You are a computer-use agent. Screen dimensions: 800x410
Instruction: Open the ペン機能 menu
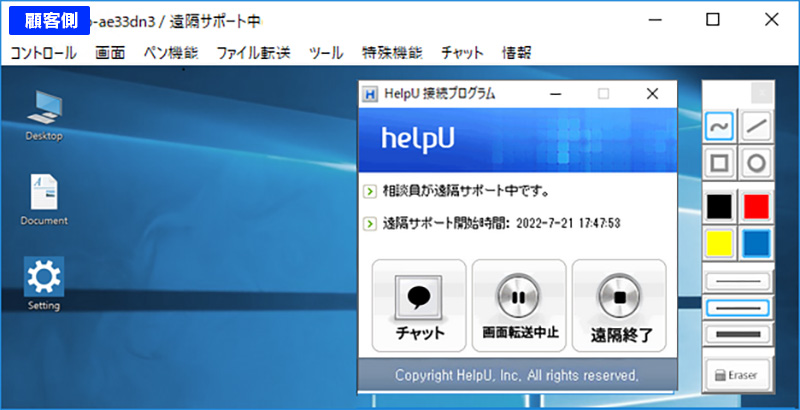click(171, 53)
